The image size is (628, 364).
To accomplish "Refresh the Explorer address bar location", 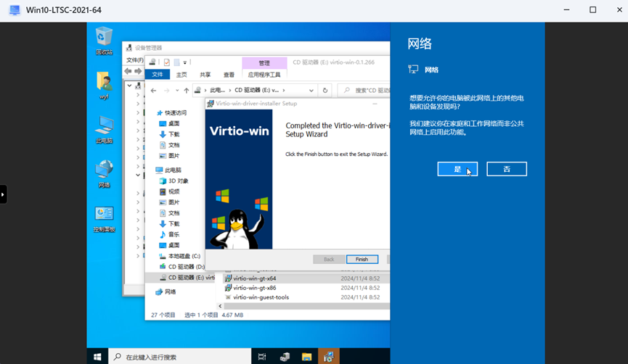I will coord(325,91).
